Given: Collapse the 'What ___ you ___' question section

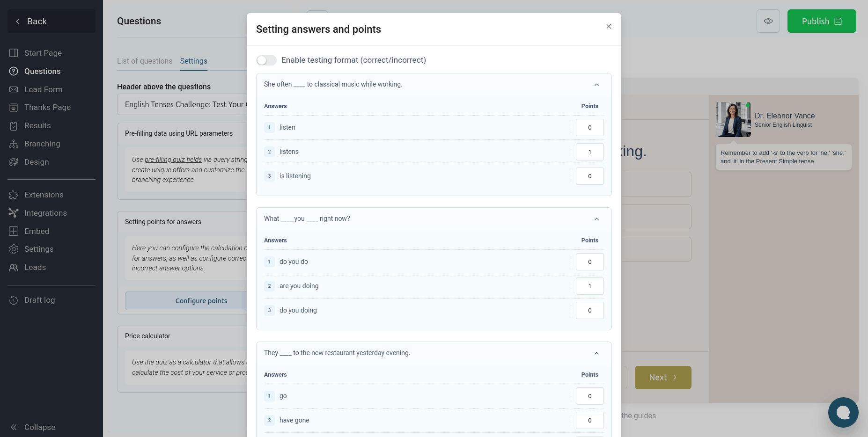Looking at the screenshot, I should click(x=596, y=219).
